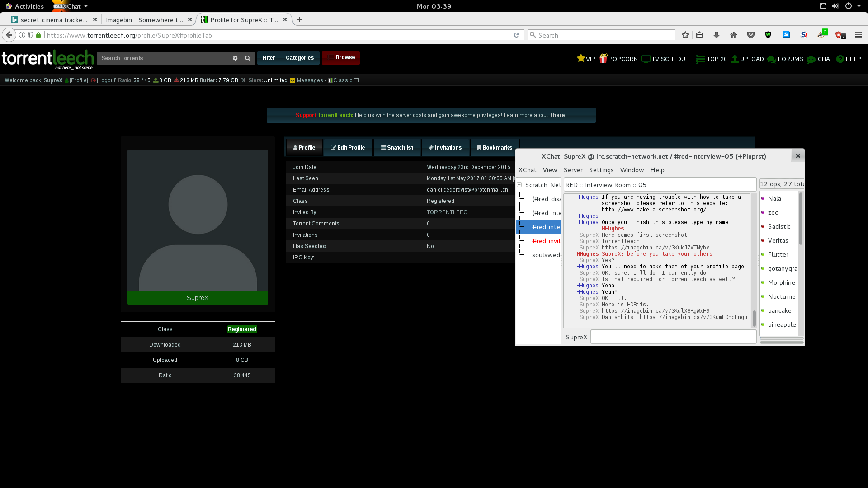
Task: Open Help menu in XChat
Action: point(657,170)
